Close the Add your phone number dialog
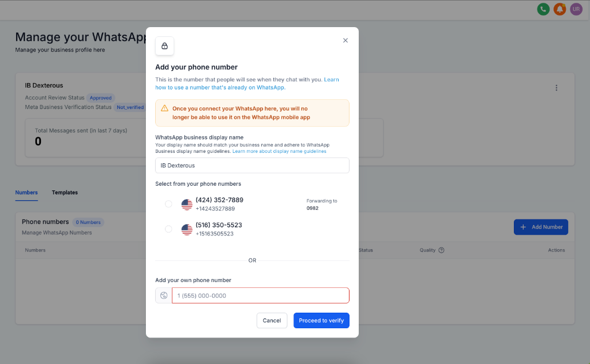This screenshot has height=364, width=590. (345, 40)
